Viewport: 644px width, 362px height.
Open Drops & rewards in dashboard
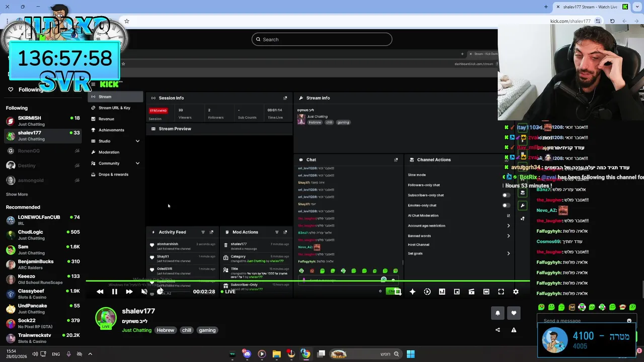point(116,174)
